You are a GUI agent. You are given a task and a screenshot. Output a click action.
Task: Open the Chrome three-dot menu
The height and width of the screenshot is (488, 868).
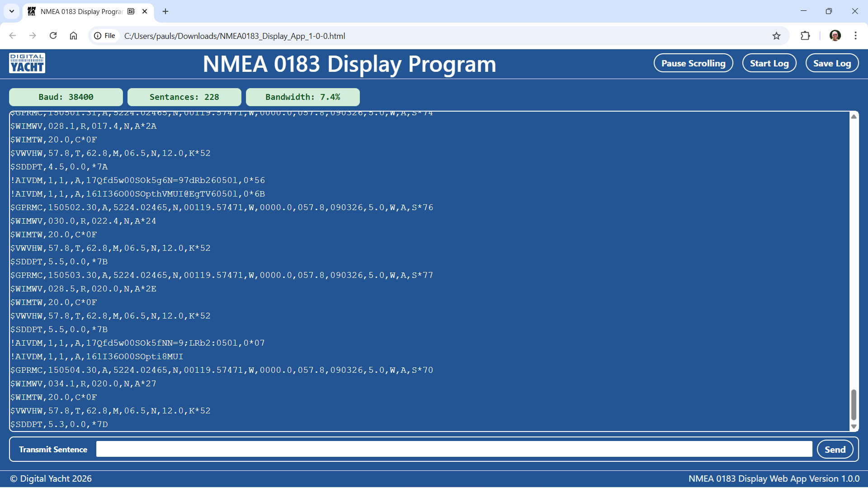coord(855,36)
